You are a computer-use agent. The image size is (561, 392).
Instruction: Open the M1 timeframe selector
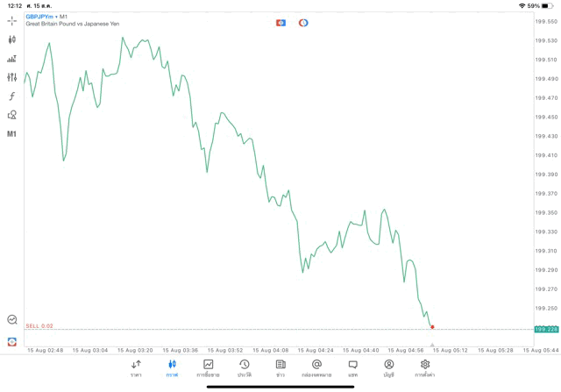point(12,134)
